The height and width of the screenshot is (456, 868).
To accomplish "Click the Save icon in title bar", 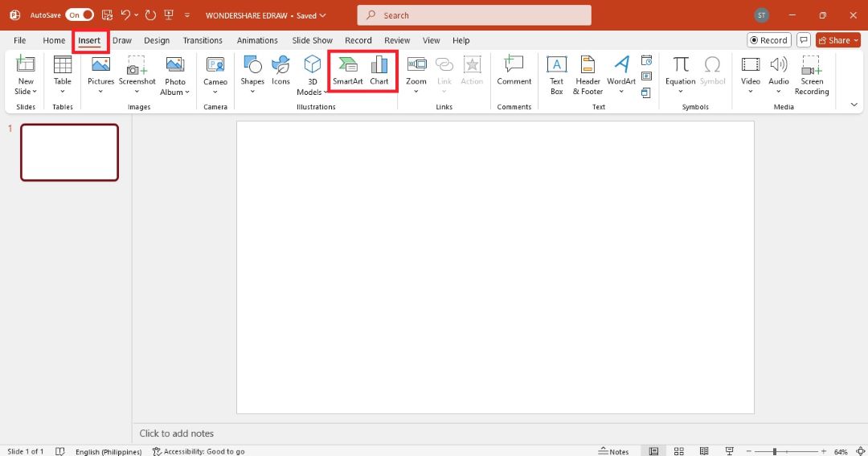I will pos(108,15).
